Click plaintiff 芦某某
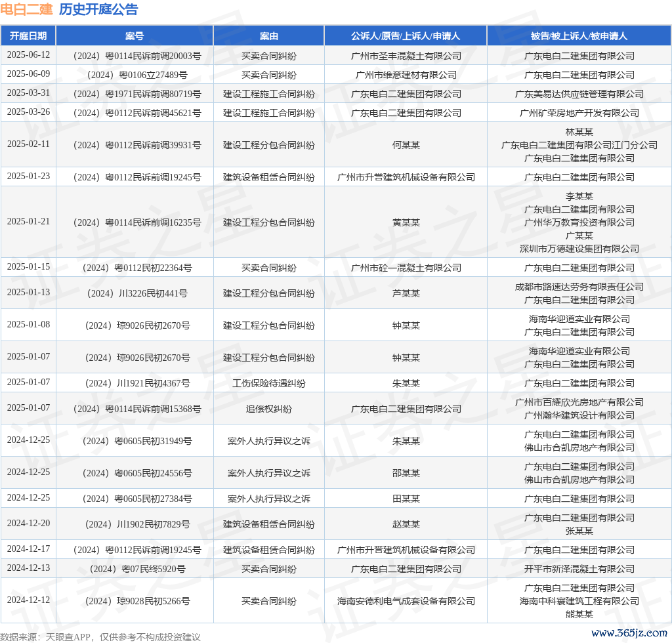Viewport: 672px width, 643px height. 406,293
